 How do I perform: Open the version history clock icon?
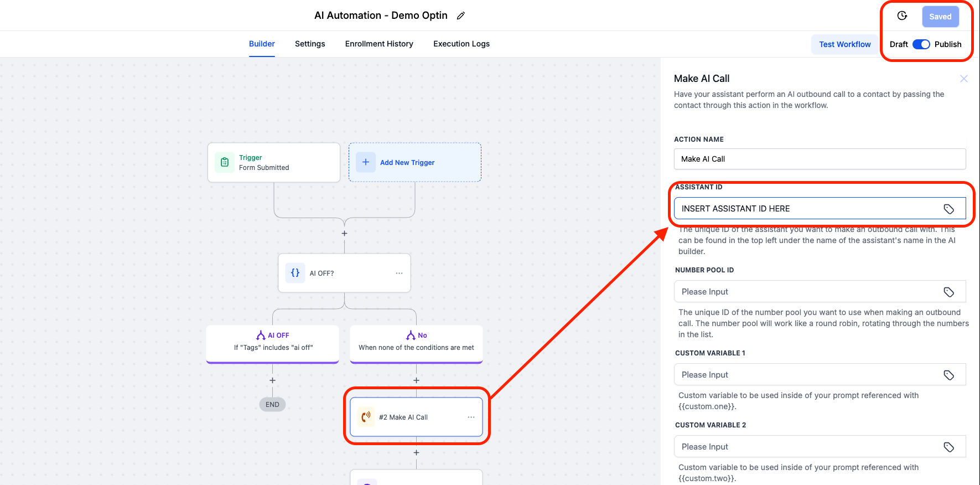coord(902,16)
